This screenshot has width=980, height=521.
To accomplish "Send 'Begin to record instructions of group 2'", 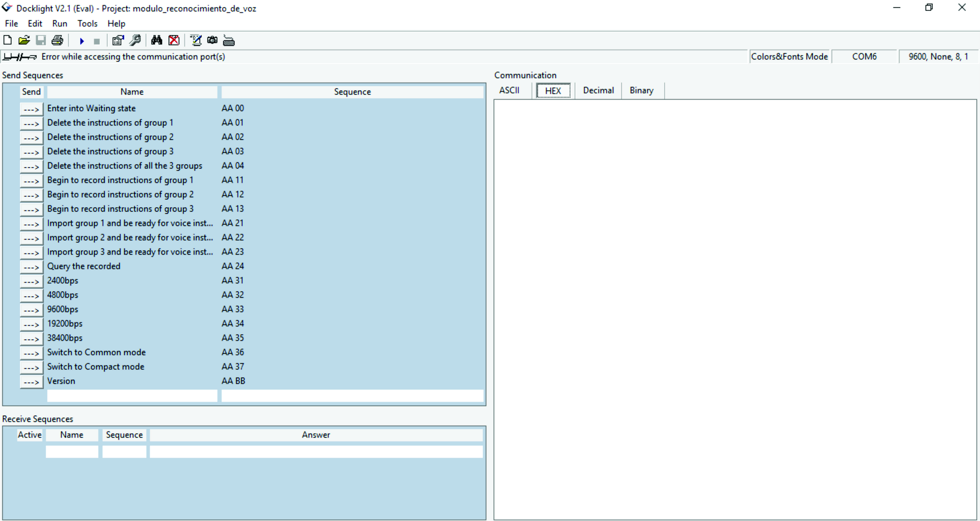I will (x=32, y=195).
